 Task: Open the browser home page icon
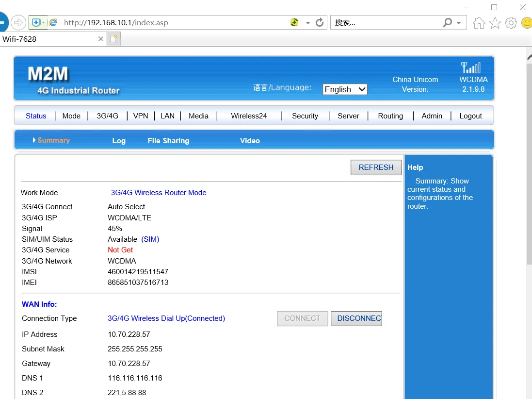479,23
